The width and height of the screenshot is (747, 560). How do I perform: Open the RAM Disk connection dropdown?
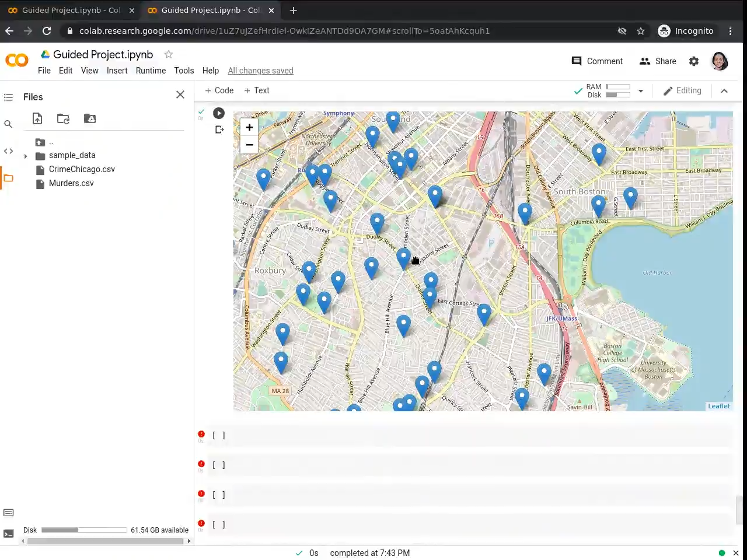[x=641, y=91]
